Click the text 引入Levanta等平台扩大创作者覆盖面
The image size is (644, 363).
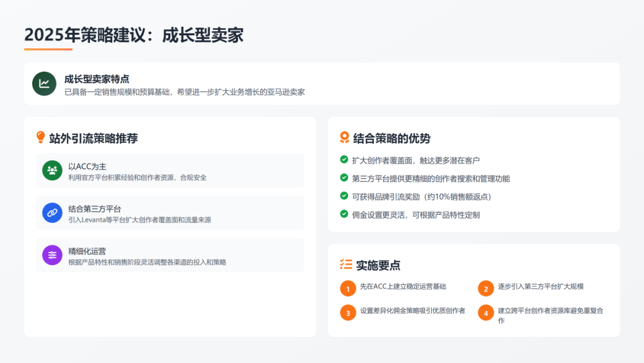pyautogui.click(x=140, y=220)
